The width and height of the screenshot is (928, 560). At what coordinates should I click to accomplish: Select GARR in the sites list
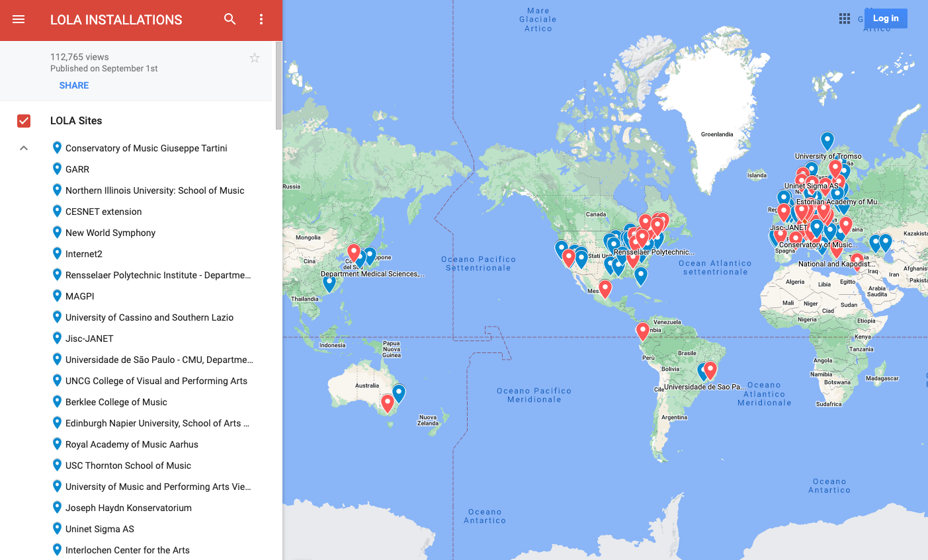[77, 169]
